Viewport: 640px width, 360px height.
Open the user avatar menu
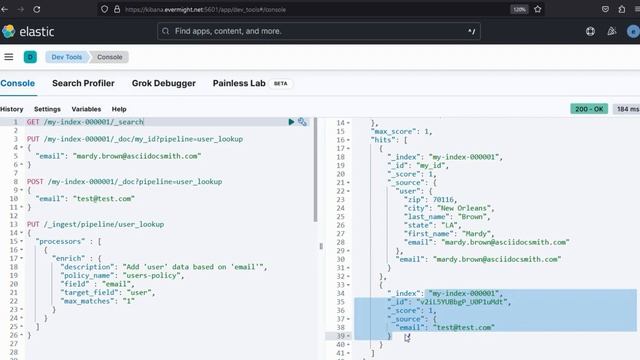tap(633, 31)
